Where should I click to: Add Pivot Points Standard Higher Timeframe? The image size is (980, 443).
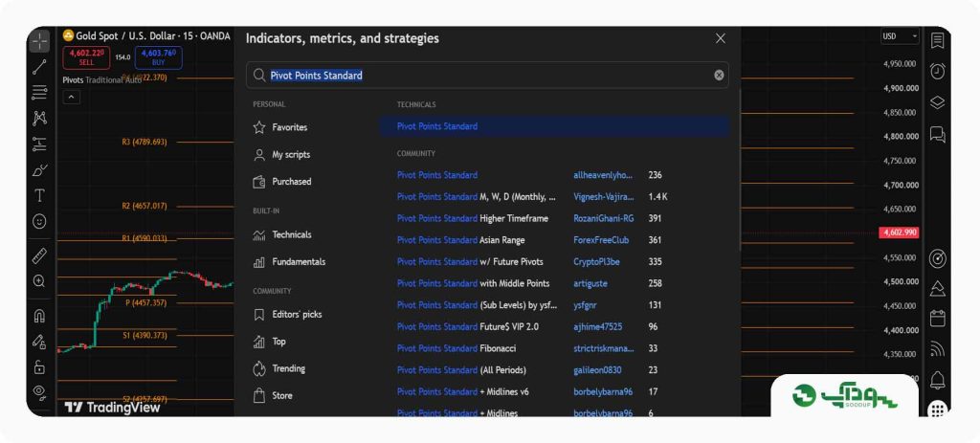[554, 219]
